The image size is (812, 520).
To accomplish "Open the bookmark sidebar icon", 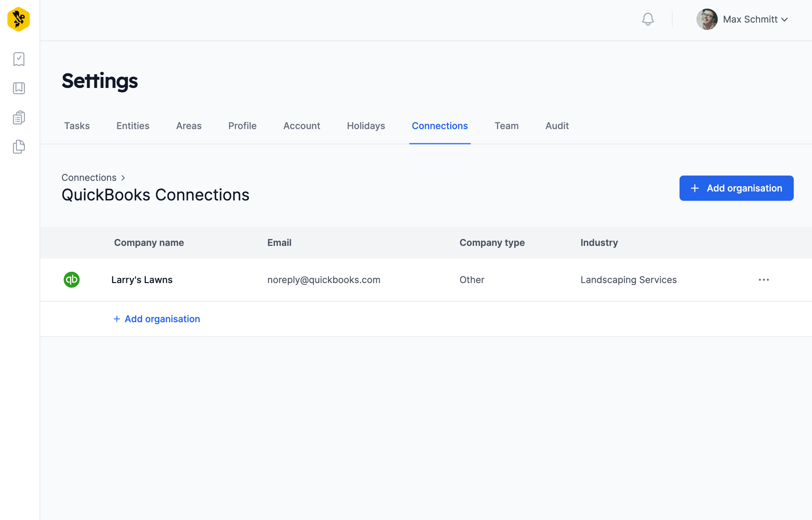I will (19, 88).
